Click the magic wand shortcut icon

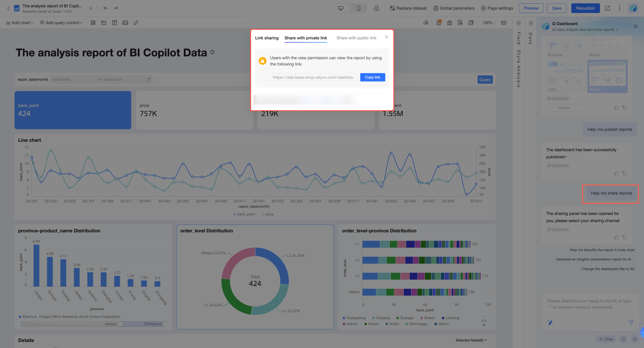click(x=550, y=323)
